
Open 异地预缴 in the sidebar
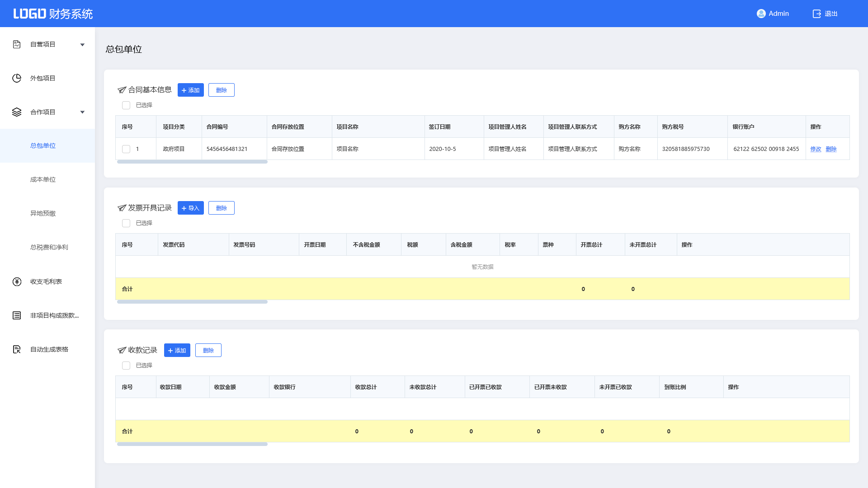pyautogui.click(x=43, y=214)
